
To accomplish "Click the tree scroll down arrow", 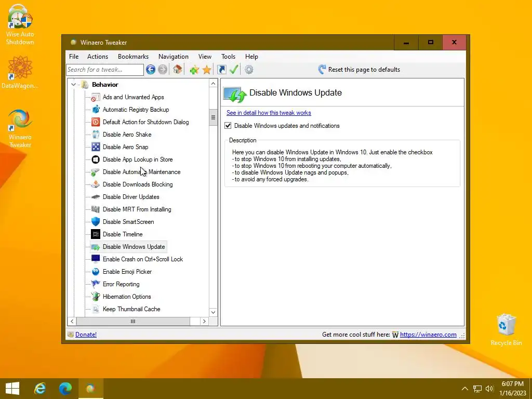I will click(x=213, y=312).
